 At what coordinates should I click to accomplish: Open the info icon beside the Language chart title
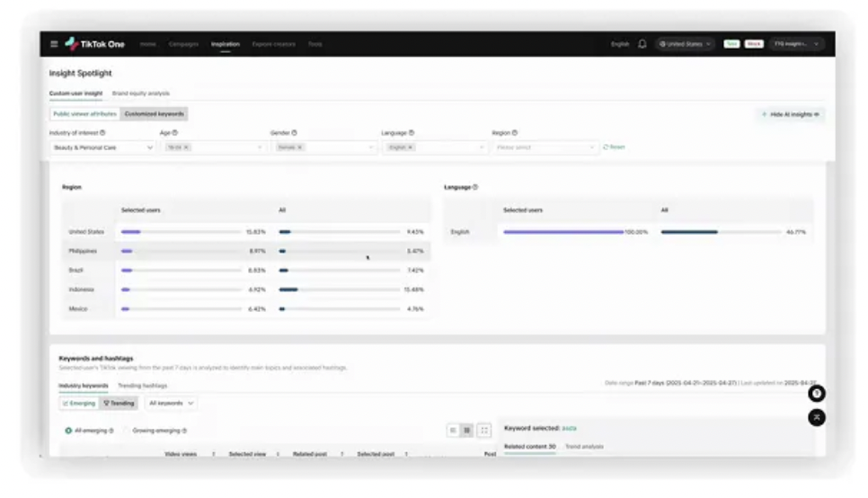[475, 187]
